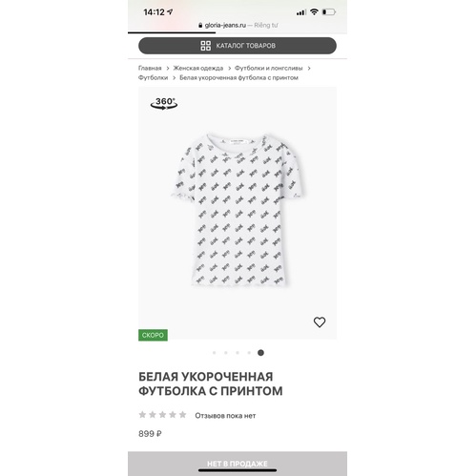Select the first image carousel dot
The image size is (476, 476).
[214, 353]
